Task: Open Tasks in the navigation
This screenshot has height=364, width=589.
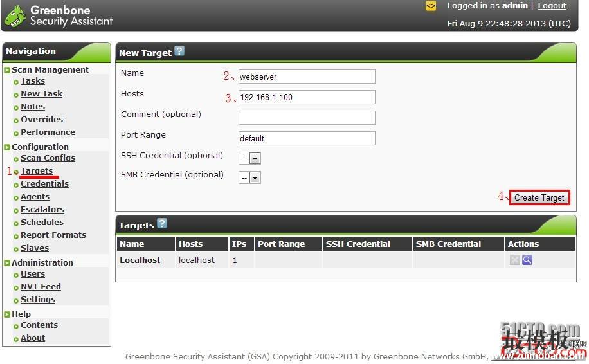Action: click(x=33, y=81)
